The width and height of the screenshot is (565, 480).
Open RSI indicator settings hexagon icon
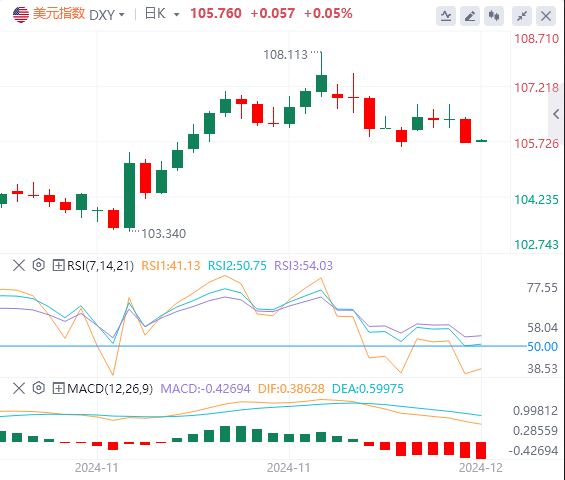[39, 265]
